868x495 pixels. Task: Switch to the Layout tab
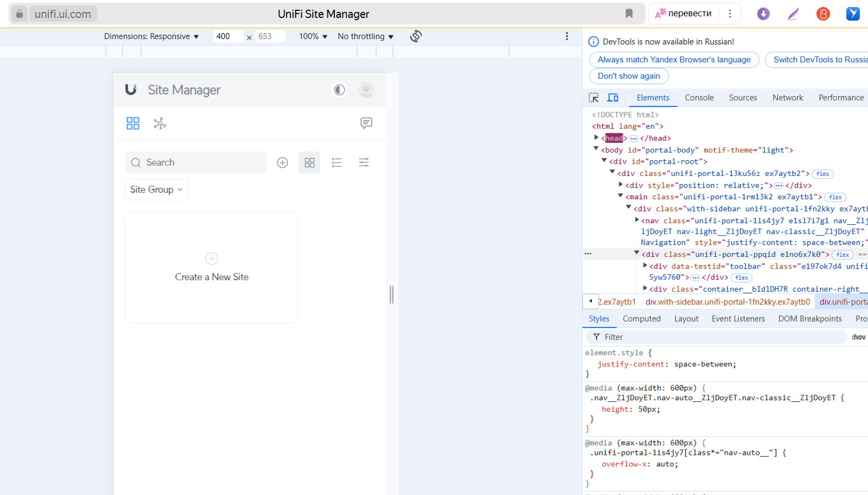(686, 319)
